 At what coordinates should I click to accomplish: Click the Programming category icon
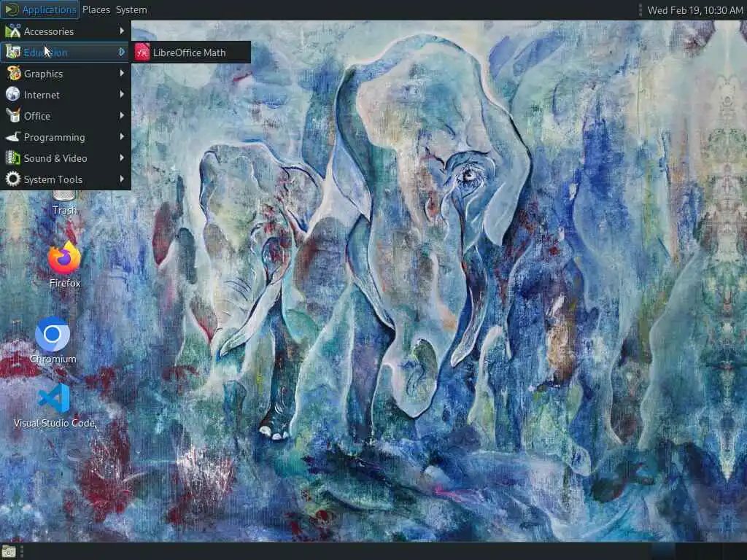click(x=13, y=137)
